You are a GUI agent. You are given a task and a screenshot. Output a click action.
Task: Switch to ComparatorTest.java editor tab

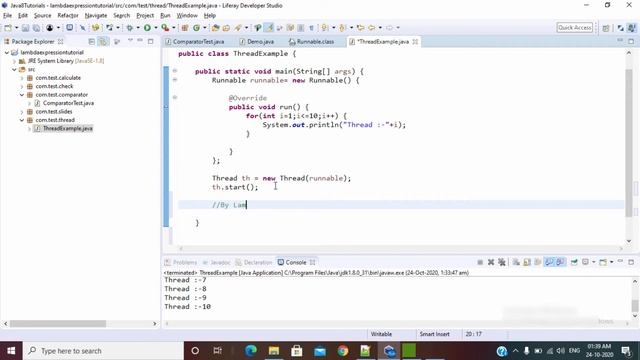(x=195, y=42)
